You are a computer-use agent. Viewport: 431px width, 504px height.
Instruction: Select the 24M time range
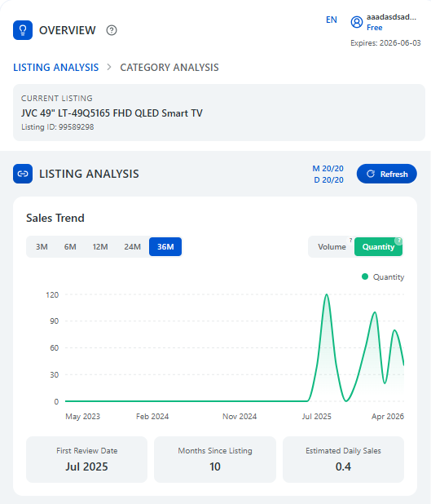coord(132,247)
